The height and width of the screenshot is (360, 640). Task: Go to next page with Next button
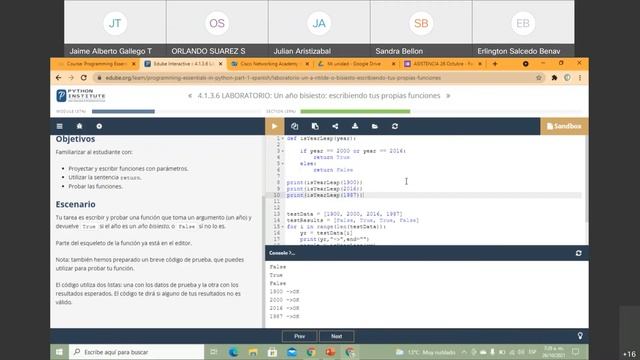click(x=337, y=336)
